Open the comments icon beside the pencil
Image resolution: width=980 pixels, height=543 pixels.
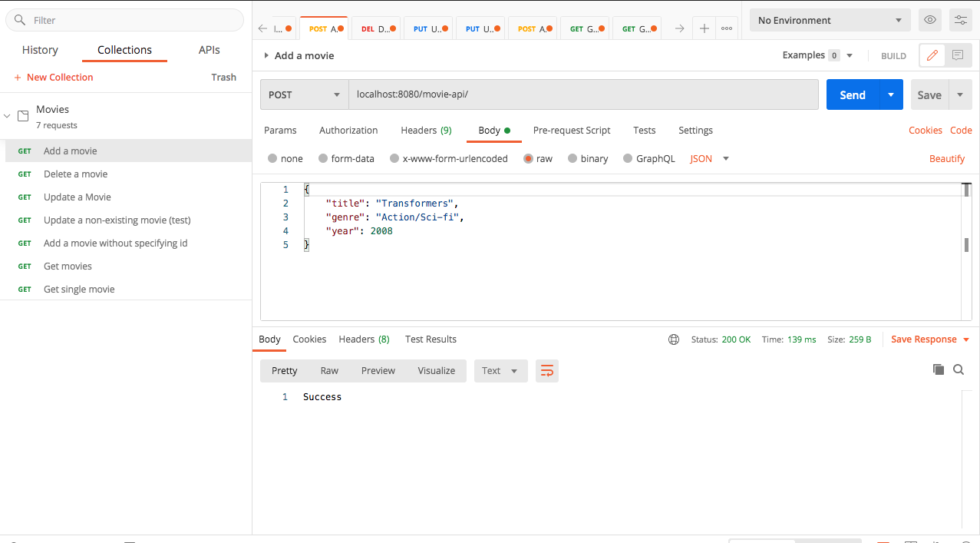coord(958,55)
